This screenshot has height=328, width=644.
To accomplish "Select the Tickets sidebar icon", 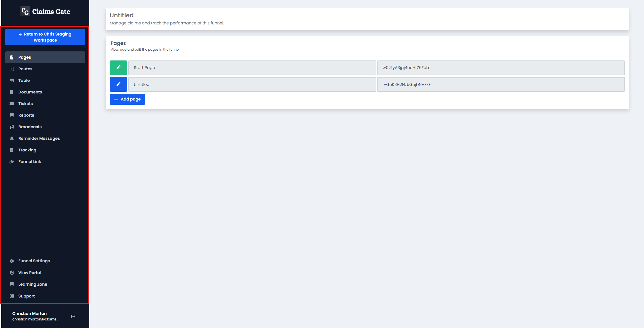I will click(x=12, y=103).
